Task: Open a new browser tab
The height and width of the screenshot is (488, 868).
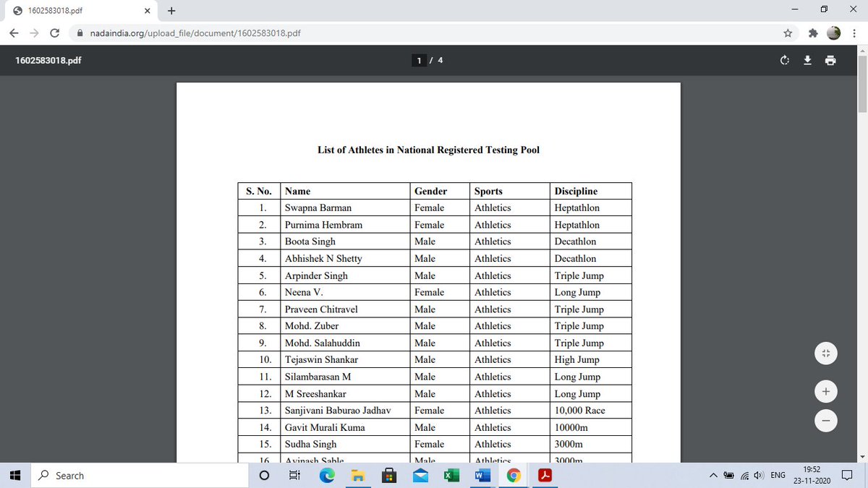Action: click(171, 11)
